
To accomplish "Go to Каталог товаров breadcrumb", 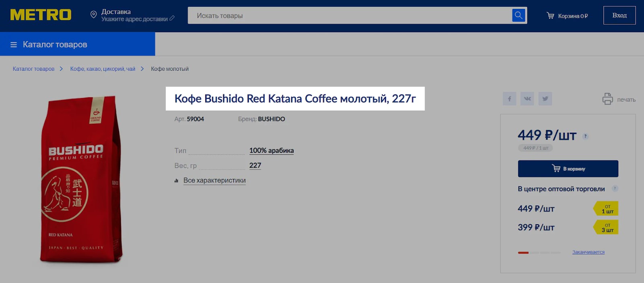I will pos(33,69).
